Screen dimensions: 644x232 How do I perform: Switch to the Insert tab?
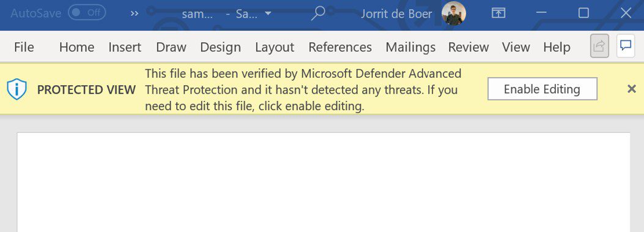125,47
